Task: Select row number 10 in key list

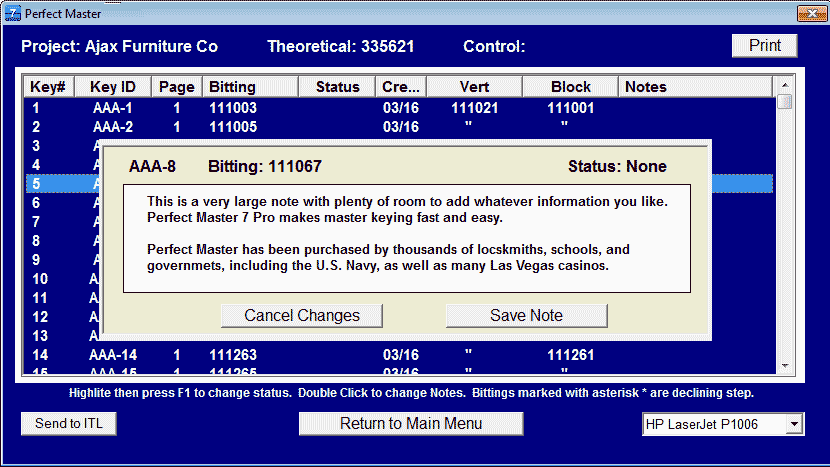Action: pos(40,279)
